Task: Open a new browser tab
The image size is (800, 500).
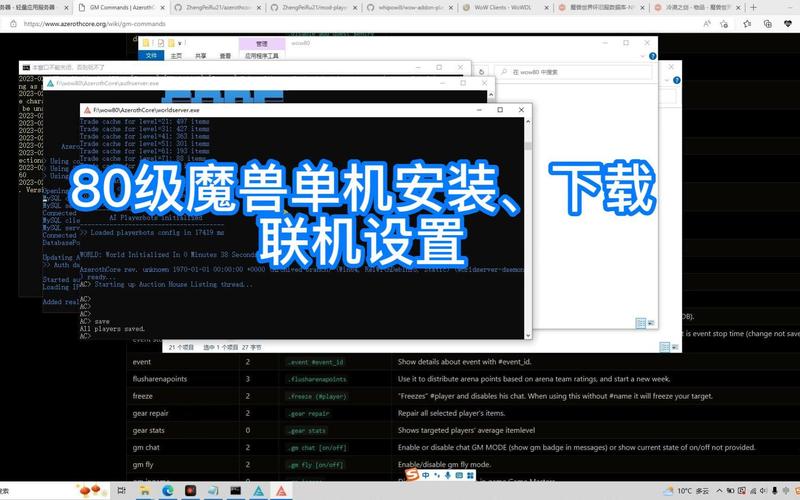Action: click(753, 8)
